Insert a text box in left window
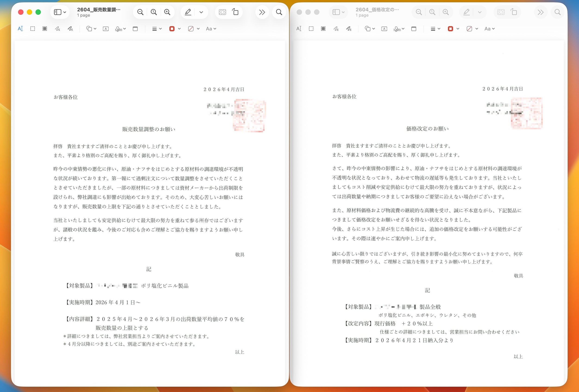579x392 pixels. pos(106,29)
